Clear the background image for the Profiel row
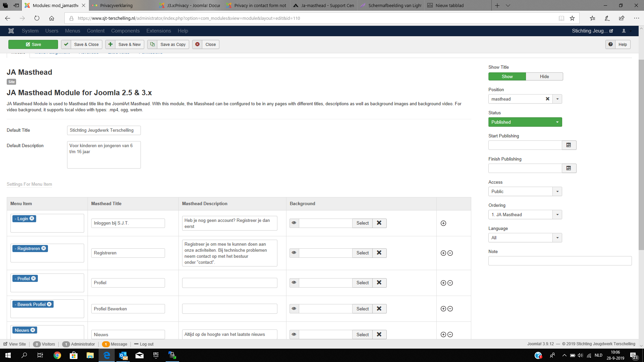This screenshot has height=362, width=644. pyautogui.click(x=379, y=283)
